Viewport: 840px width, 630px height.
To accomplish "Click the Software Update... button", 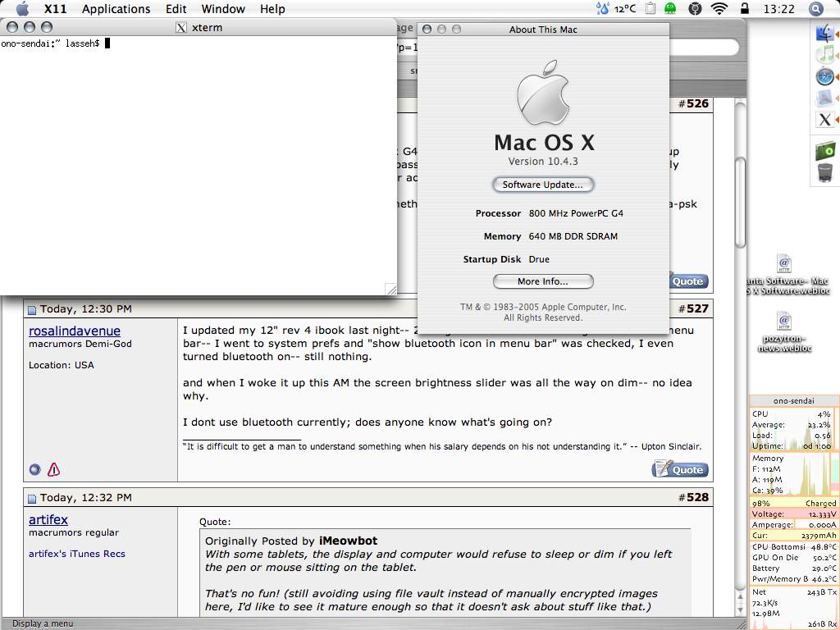I will point(543,185).
